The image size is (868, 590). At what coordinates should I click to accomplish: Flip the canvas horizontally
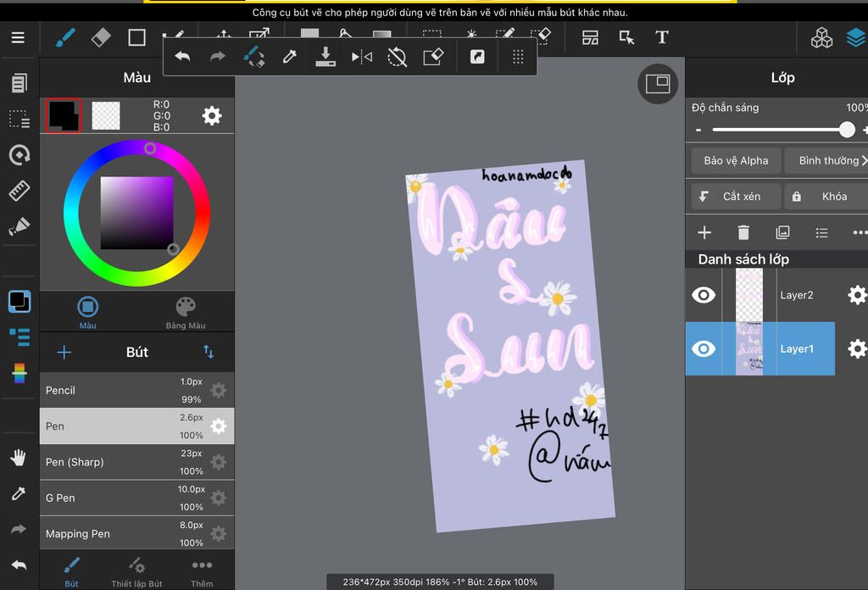361,57
